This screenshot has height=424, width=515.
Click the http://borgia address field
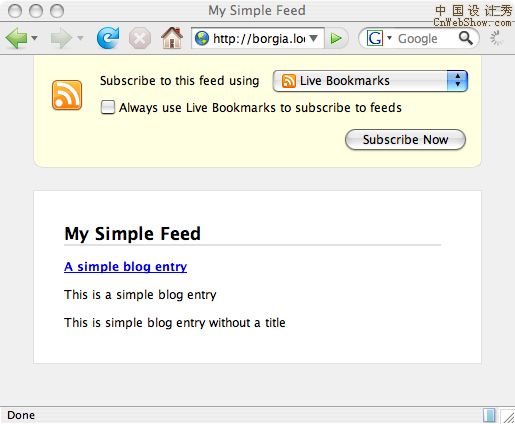(259, 39)
